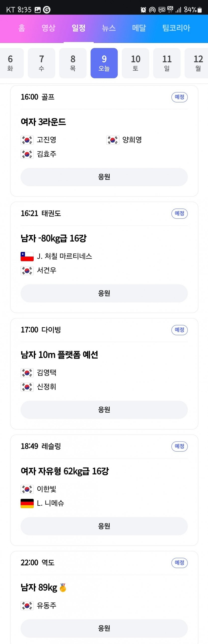Switch to the 메달 tab
Screen dimensions: 208x644
[x=139, y=28]
